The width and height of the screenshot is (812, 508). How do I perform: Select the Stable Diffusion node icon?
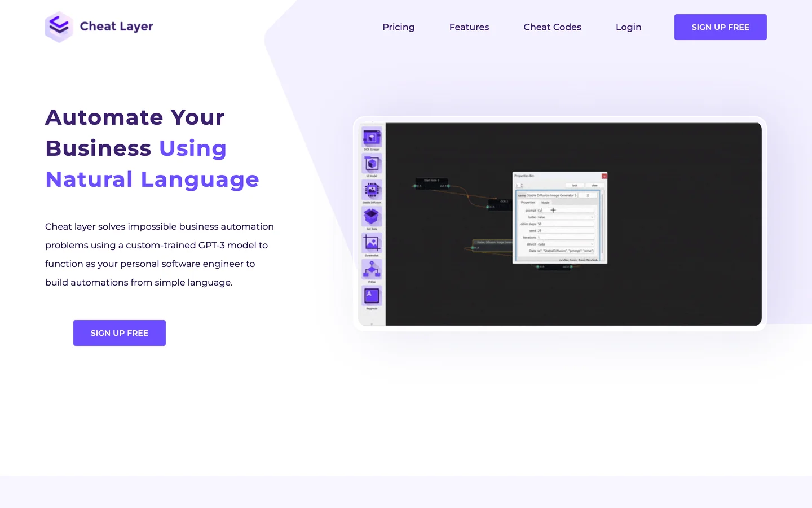point(372,190)
